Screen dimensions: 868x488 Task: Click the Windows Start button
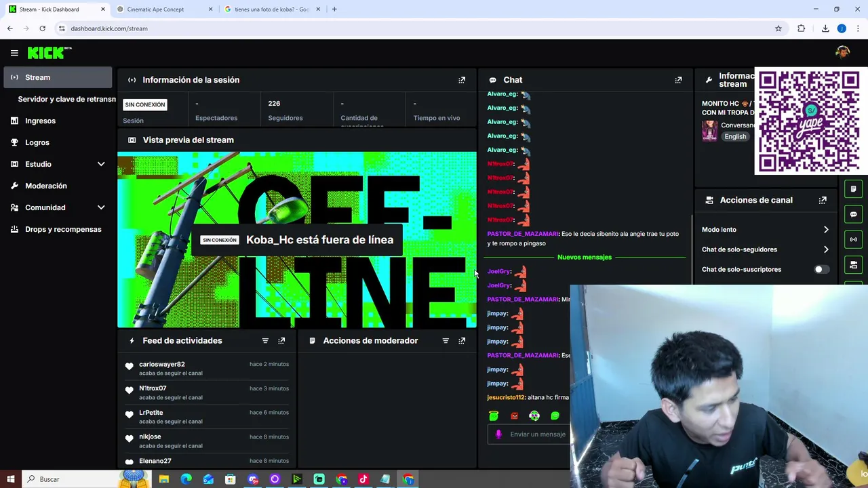[x=10, y=479]
